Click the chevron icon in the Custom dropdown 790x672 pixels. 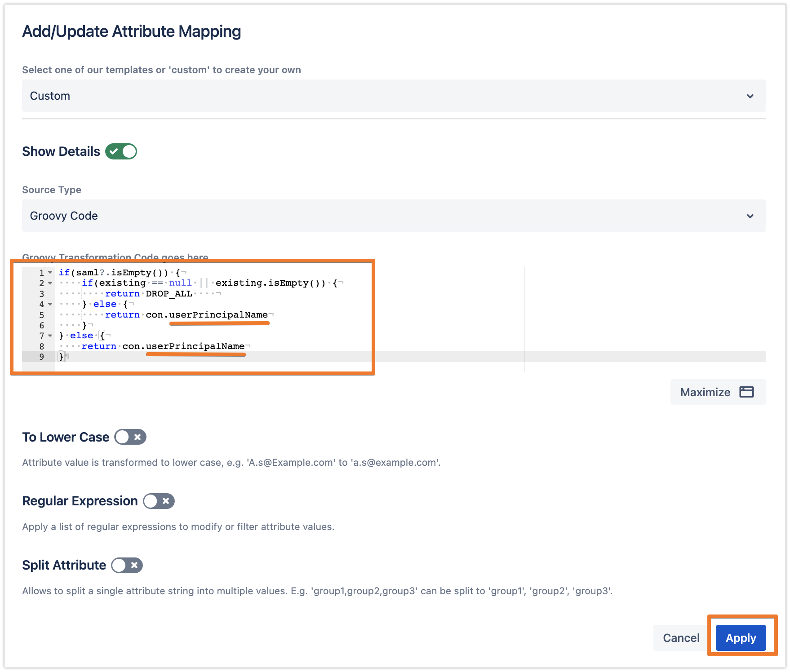[750, 96]
